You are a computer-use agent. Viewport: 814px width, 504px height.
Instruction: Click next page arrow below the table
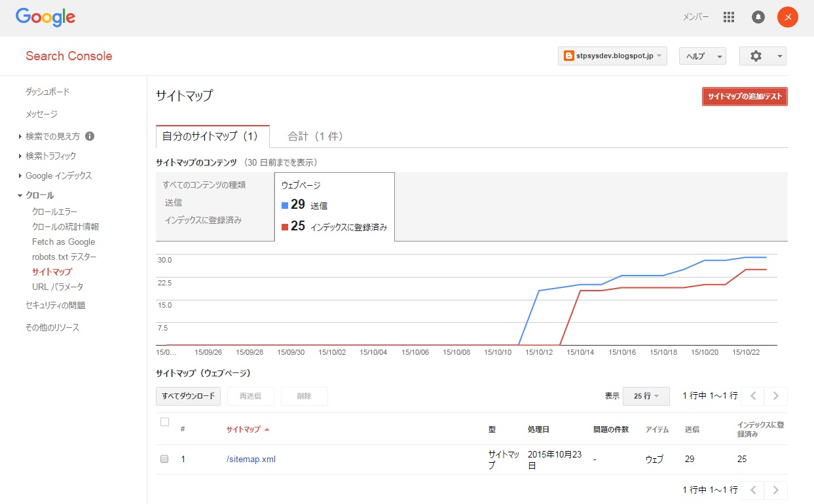tap(776, 490)
